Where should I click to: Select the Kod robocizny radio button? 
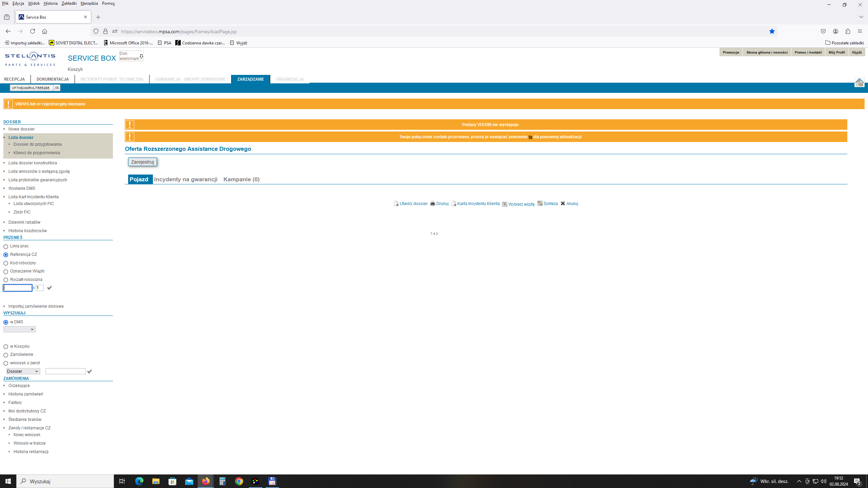click(x=6, y=263)
